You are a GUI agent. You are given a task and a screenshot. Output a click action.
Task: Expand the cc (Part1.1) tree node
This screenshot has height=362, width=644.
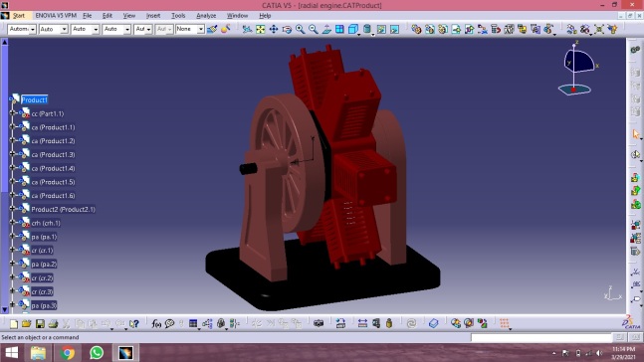coord(12,112)
